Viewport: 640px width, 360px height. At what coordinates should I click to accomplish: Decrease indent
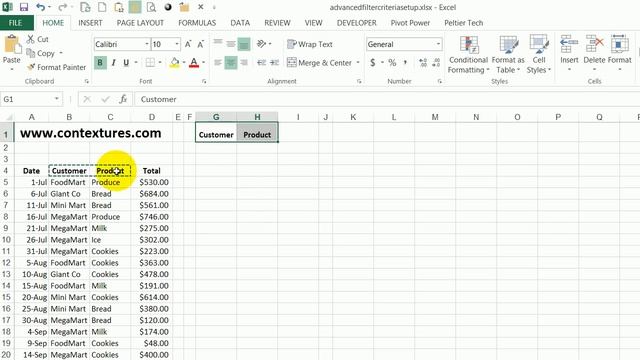click(262, 62)
